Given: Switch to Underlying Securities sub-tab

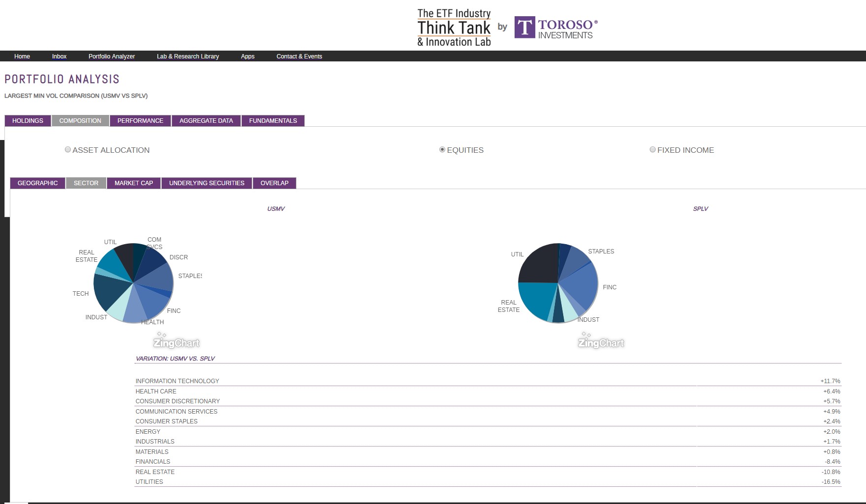Looking at the screenshot, I should [x=206, y=183].
